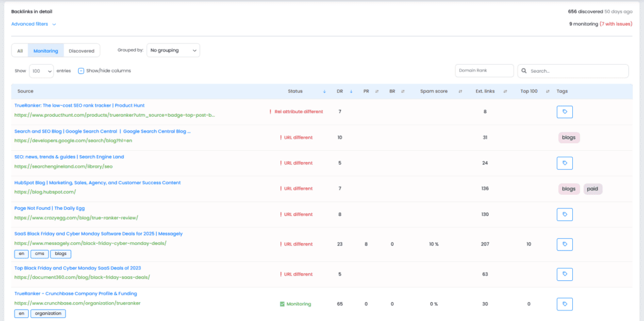This screenshot has width=644, height=321.
Task: Open the show entries count dropdown
Action: point(41,71)
